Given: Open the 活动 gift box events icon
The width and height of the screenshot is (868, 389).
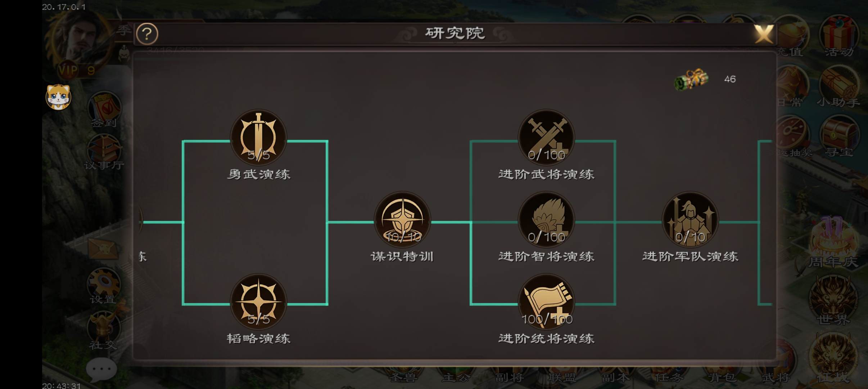Looking at the screenshot, I should coord(839,36).
